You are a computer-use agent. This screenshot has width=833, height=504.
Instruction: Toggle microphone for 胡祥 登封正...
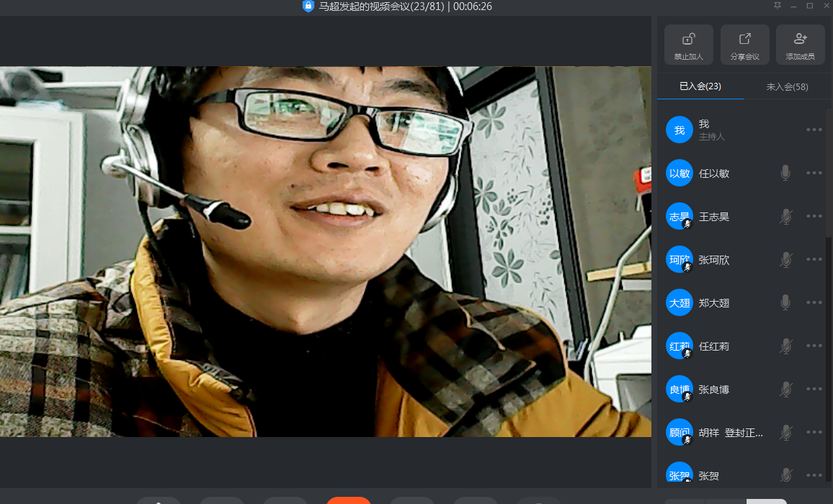pyautogui.click(x=785, y=432)
